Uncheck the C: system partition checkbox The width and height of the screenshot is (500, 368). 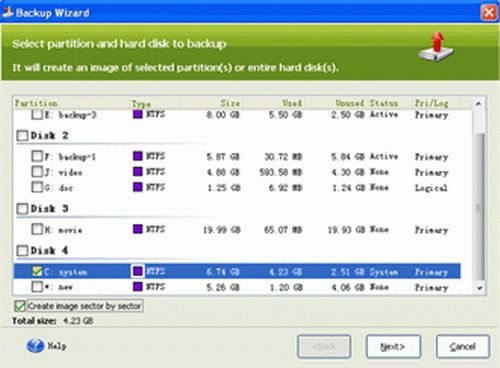(37, 271)
